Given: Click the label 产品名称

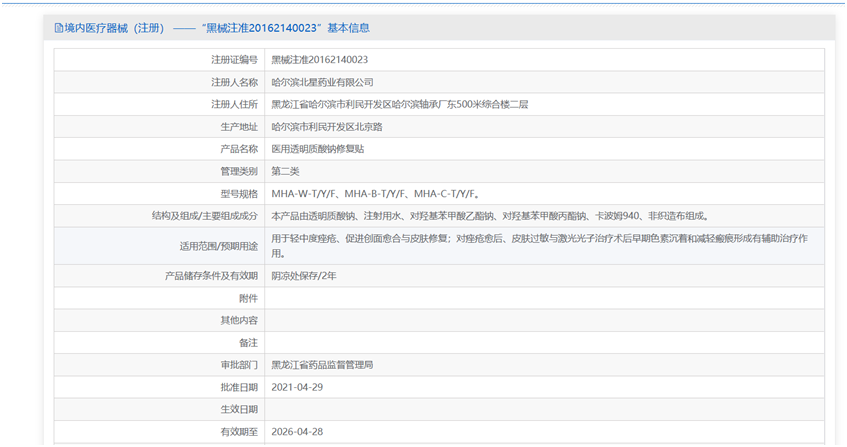Looking at the screenshot, I should tap(239, 149).
